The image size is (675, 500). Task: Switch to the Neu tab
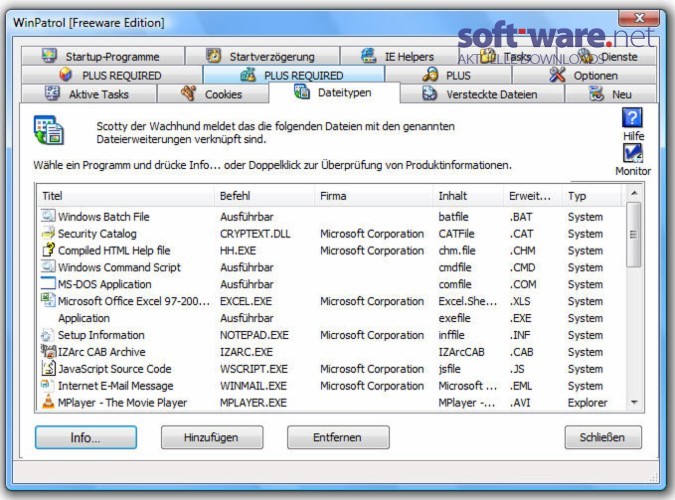coord(611,94)
